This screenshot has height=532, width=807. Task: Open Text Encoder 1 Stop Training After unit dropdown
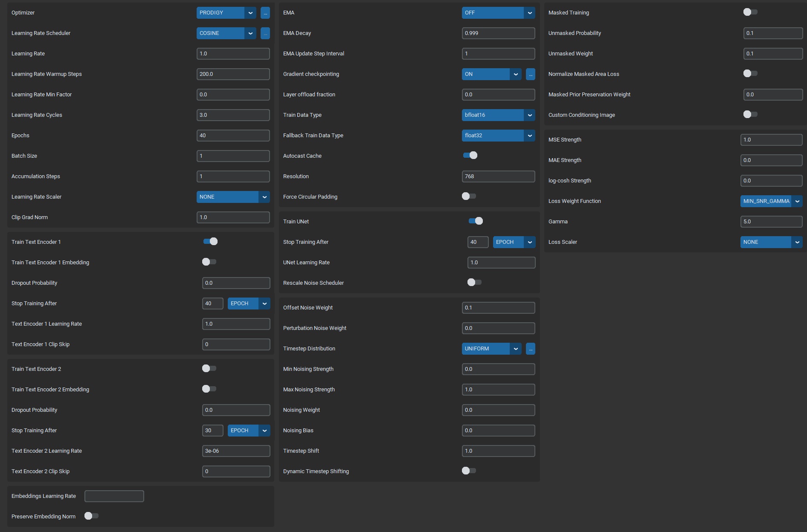click(x=249, y=304)
